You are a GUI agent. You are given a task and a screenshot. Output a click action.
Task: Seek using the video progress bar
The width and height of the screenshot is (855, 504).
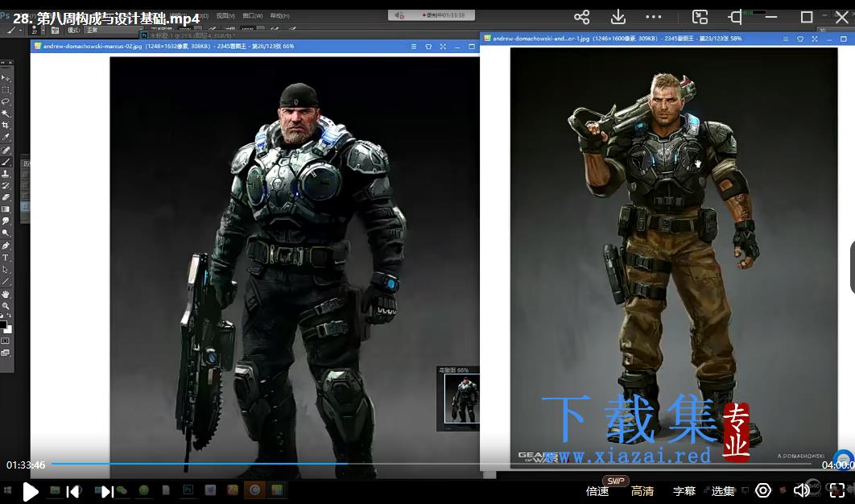coord(431,464)
